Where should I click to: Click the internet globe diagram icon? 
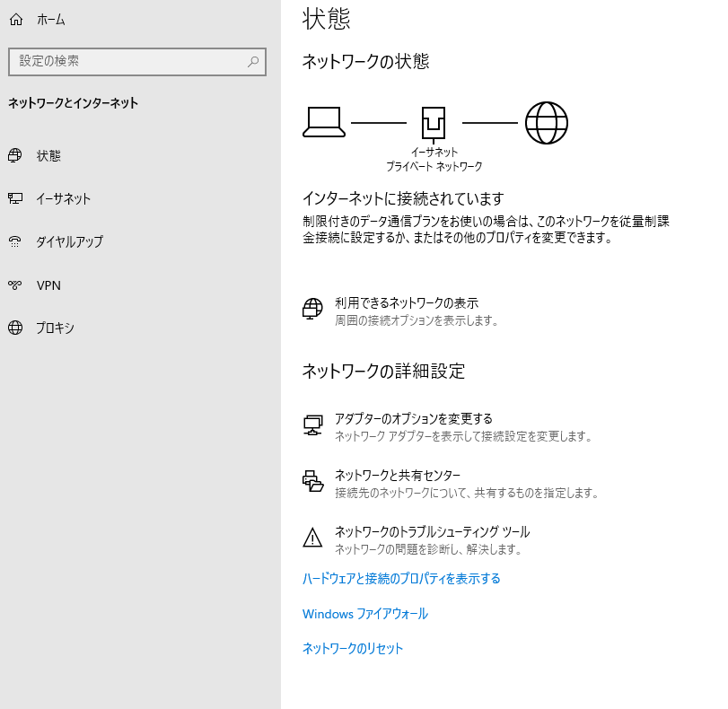[x=547, y=123]
